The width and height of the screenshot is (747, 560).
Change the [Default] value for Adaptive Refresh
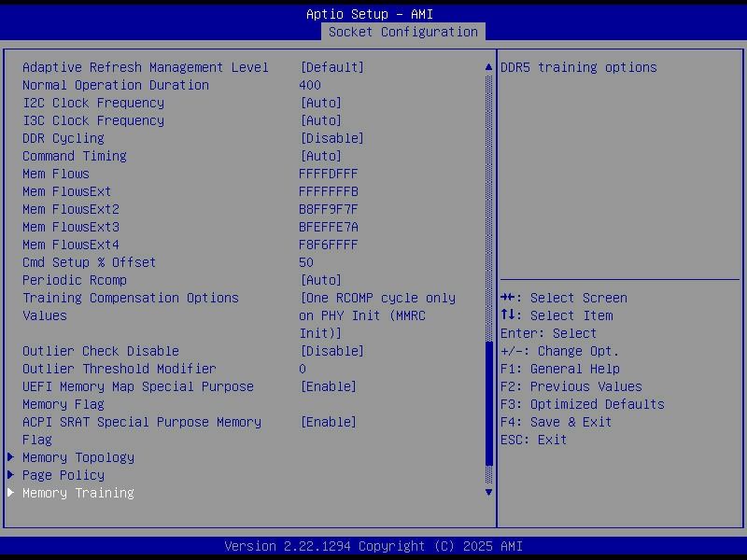[332, 67]
